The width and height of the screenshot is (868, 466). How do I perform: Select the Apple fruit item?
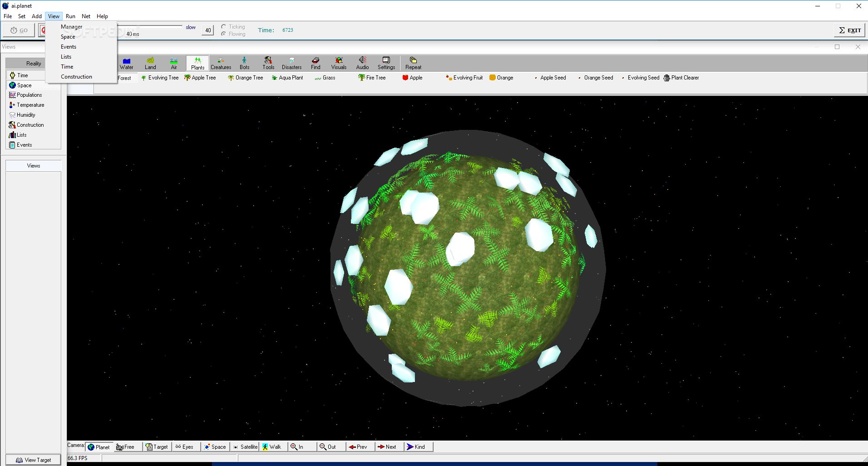[412, 78]
